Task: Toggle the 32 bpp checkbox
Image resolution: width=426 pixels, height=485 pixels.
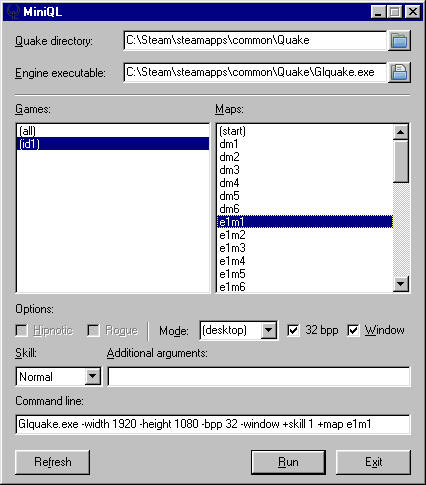Action: point(293,330)
